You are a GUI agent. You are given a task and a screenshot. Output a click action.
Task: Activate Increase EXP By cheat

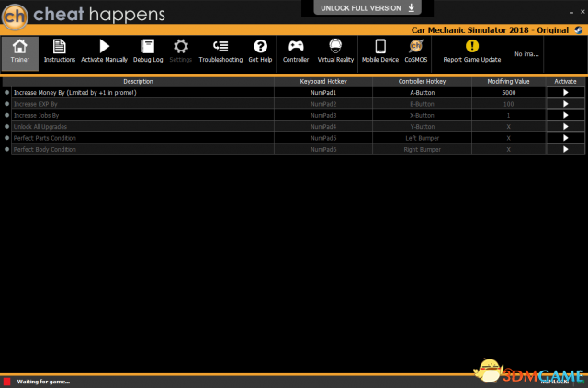coord(566,104)
